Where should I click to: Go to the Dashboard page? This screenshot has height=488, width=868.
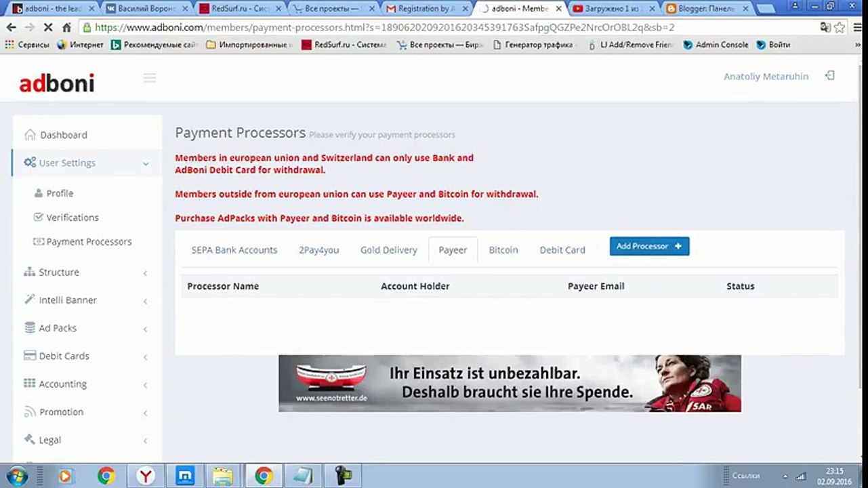(64, 134)
